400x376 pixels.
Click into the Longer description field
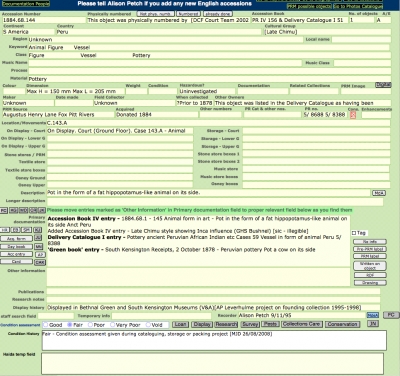215,202
